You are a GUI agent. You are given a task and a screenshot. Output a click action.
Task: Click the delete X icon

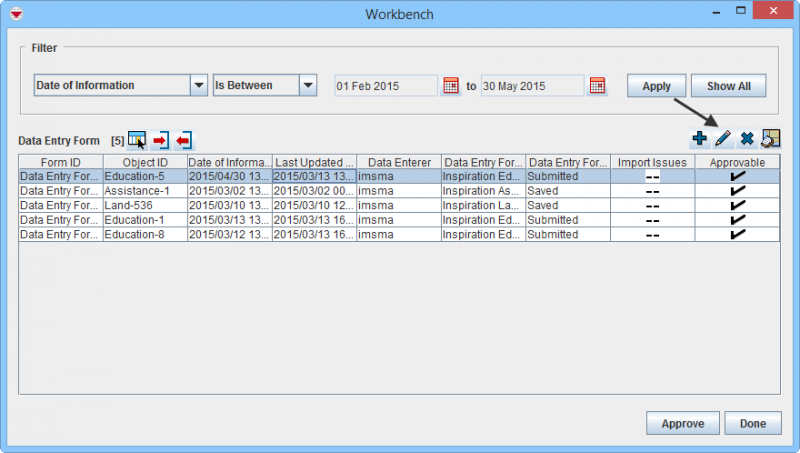coord(746,138)
